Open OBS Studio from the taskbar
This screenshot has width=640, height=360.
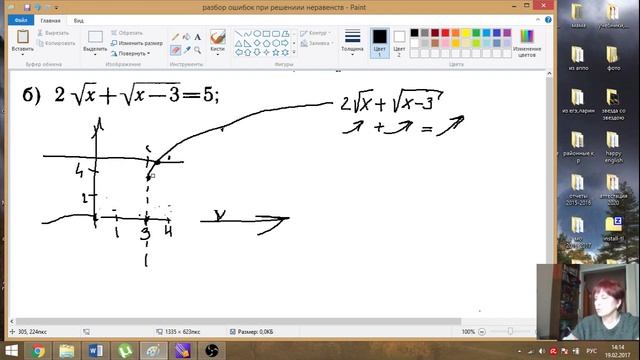coord(211,351)
